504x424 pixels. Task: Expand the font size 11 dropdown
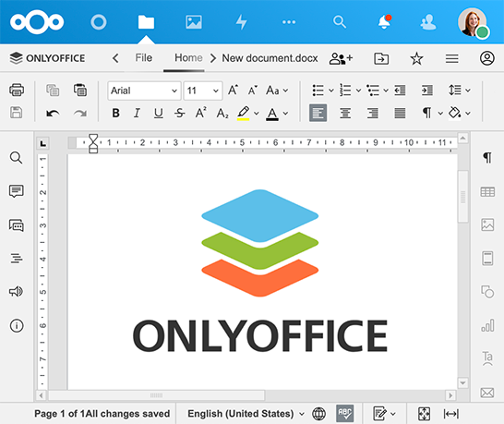click(x=215, y=91)
